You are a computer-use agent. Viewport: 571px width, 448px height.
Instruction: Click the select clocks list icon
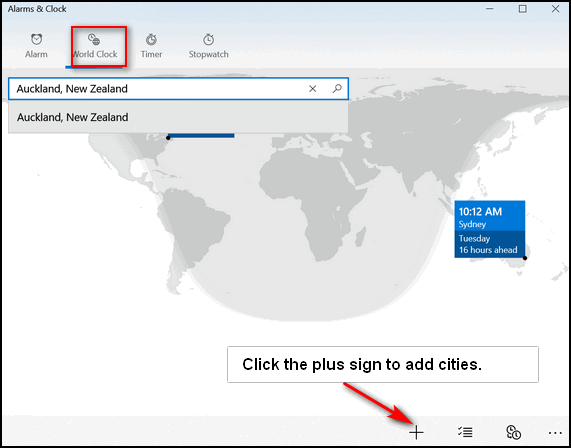[x=465, y=432]
